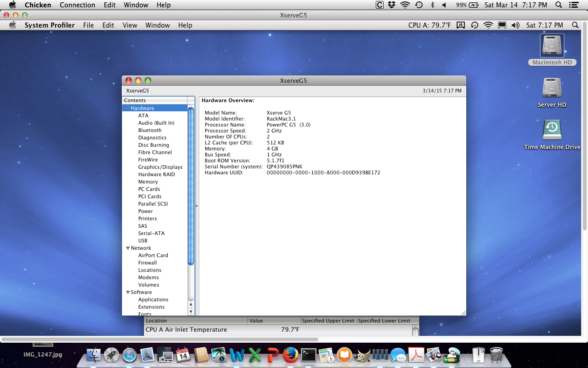Open the Trash in dock
Image resolution: width=588 pixels, height=368 pixels.
pyautogui.click(x=497, y=355)
